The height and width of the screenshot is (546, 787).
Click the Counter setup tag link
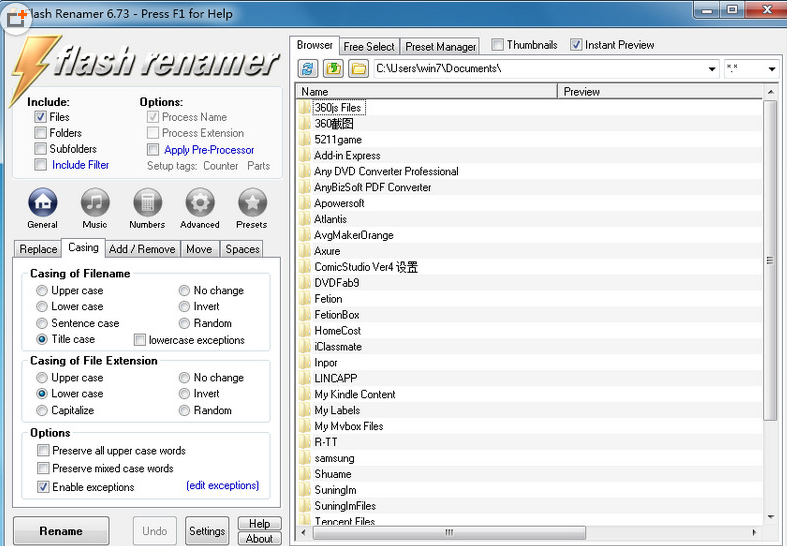coord(221,166)
